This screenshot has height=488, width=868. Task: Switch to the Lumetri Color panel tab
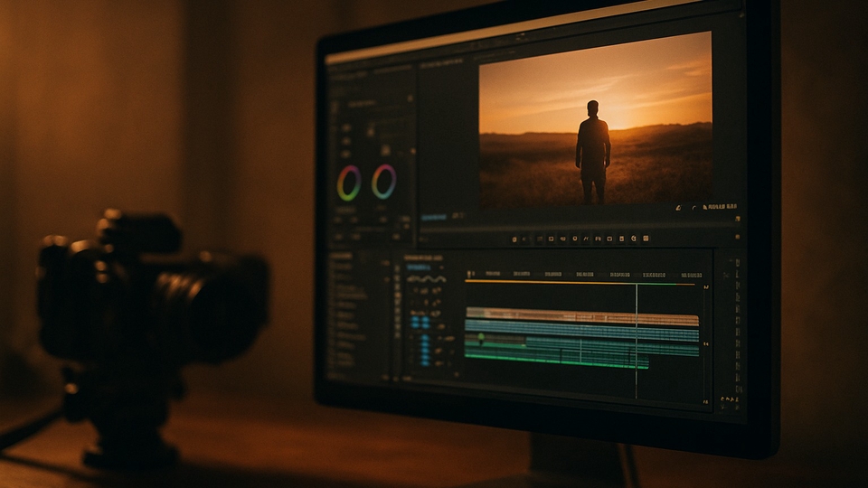tap(348, 70)
